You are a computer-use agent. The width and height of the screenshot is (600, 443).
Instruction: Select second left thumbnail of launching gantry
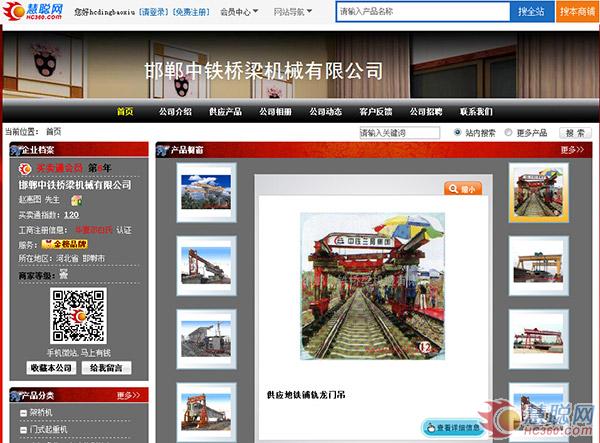click(x=206, y=266)
